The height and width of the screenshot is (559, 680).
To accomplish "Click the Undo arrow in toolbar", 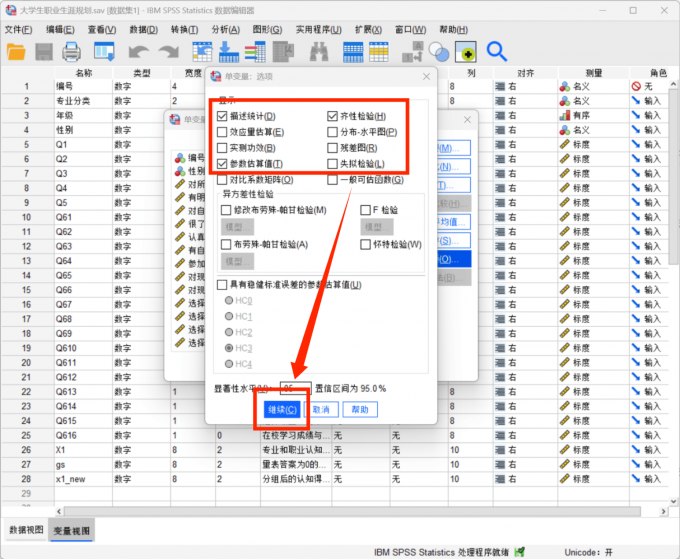I will coord(138,51).
